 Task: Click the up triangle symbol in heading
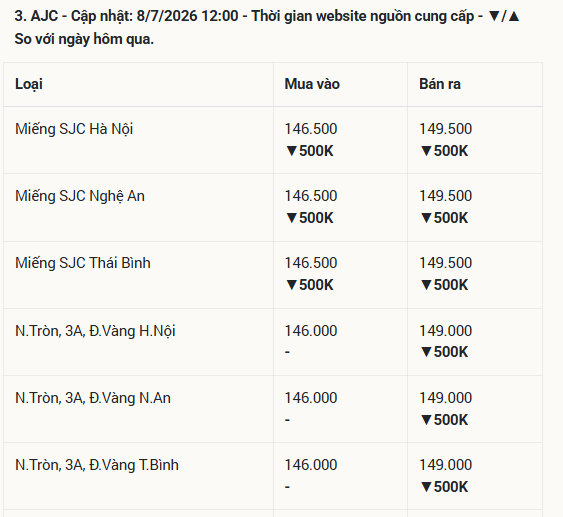tap(514, 16)
